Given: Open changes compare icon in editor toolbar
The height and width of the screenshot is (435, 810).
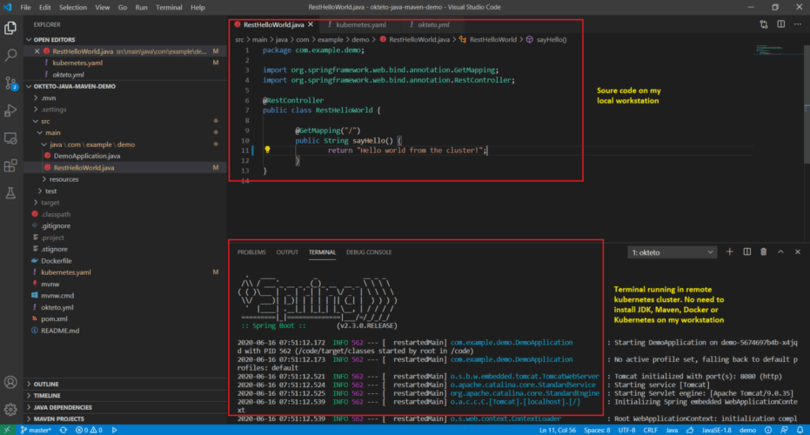Looking at the screenshot, I should [764, 24].
